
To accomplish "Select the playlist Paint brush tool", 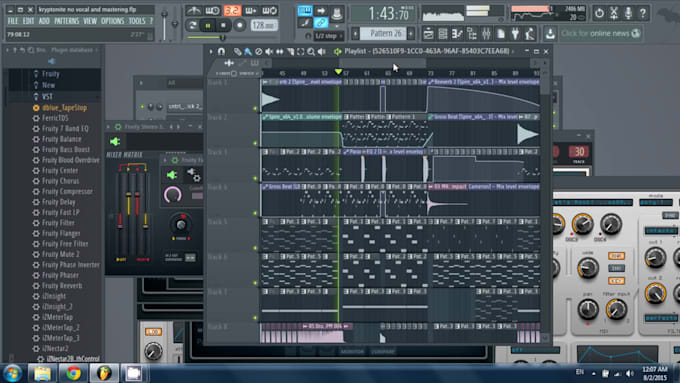I will (x=248, y=52).
